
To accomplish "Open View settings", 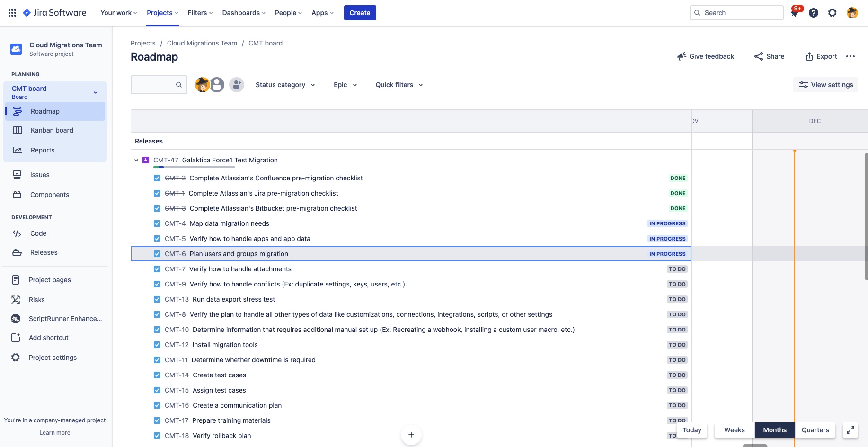I will coord(826,85).
